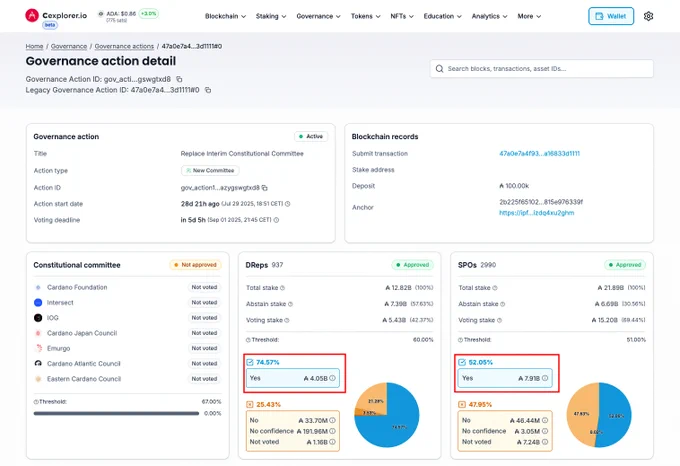This screenshot has width=680, height=466.
Task: Open the Education dropdown
Action: pyautogui.click(x=442, y=16)
